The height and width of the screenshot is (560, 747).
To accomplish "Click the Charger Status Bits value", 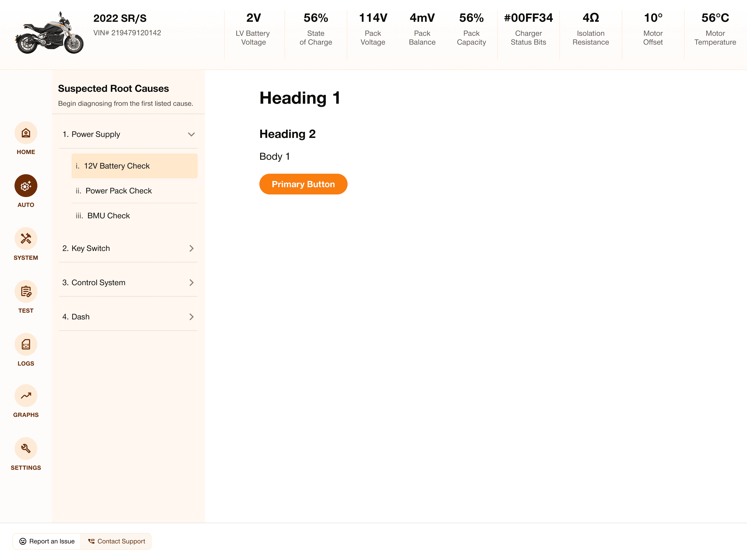I will click(x=528, y=18).
